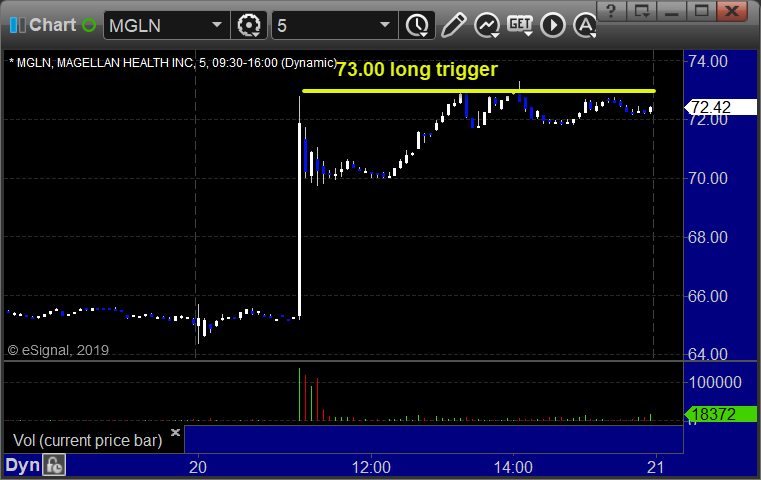761x480 pixels.
Task: Expand the MGLN symbol dropdown arrow
Action: point(216,24)
